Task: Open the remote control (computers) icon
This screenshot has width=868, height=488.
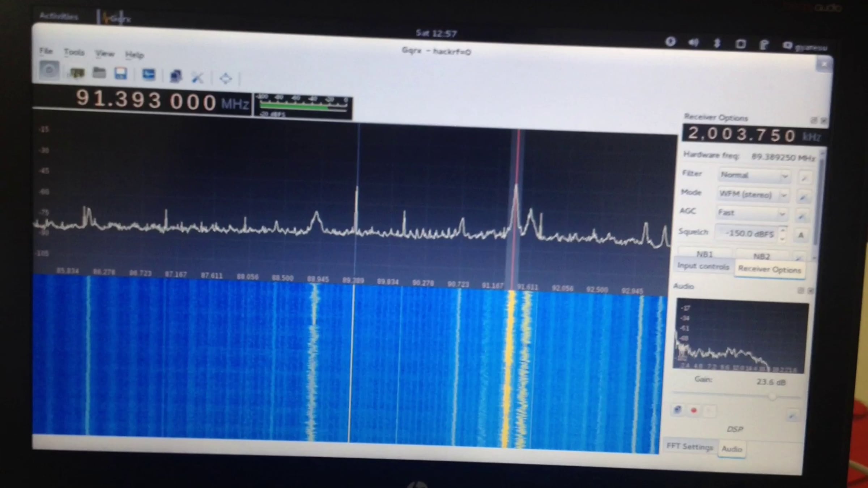Action: pyautogui.click(x=176, y=76)
